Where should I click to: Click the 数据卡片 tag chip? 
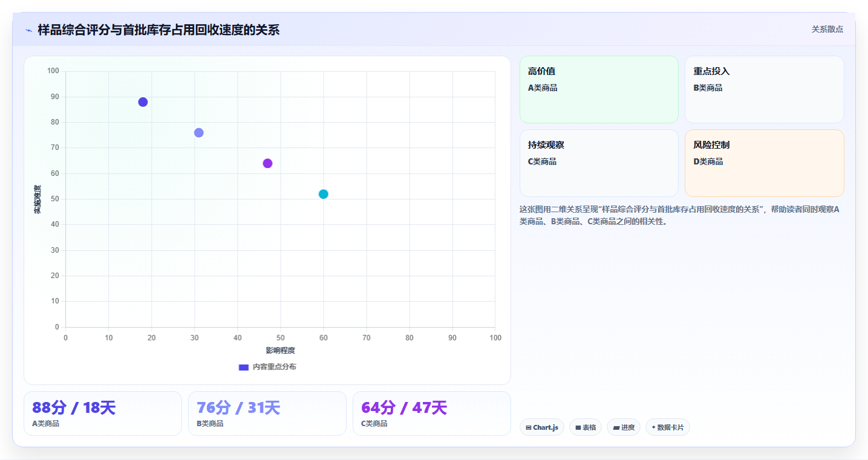(668, 427)
